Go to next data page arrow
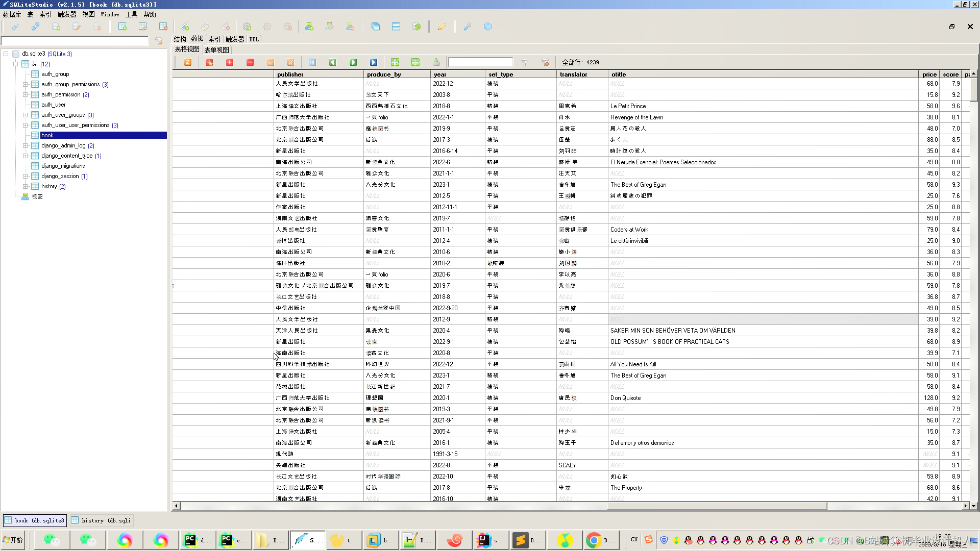The width and height of the screenshot is (980, 551). [353, 62]
